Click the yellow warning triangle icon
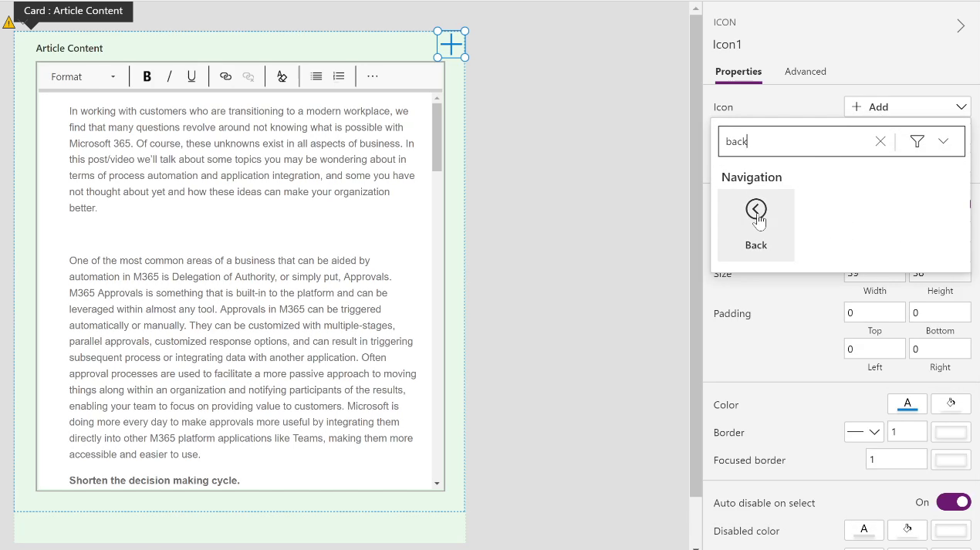This screenshot has height=550, width=980. [x=8, y=22]
